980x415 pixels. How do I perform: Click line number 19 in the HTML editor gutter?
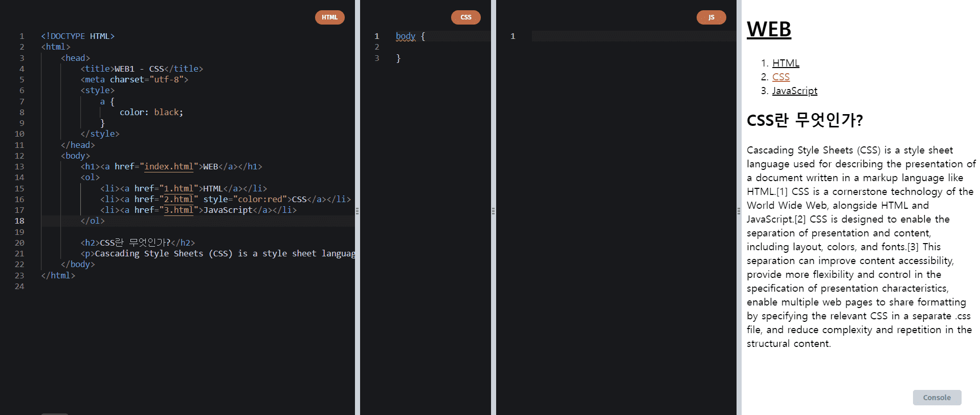[x=19, y=232]
